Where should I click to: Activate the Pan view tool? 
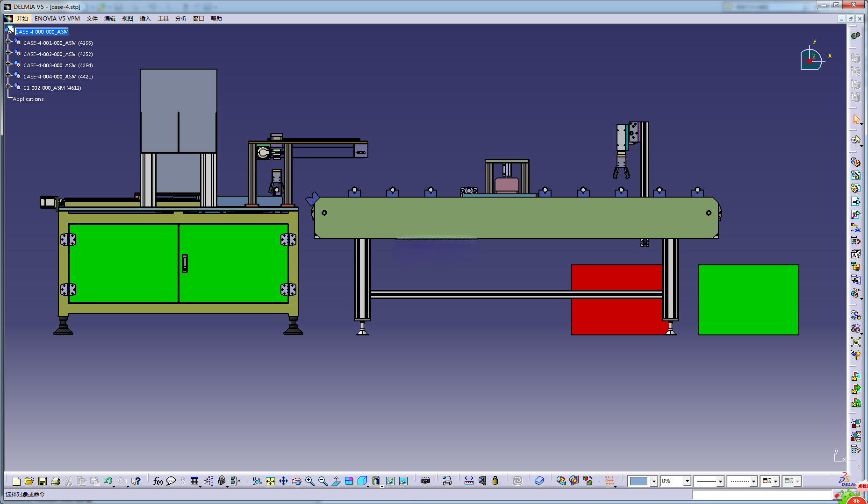(283, 481)
